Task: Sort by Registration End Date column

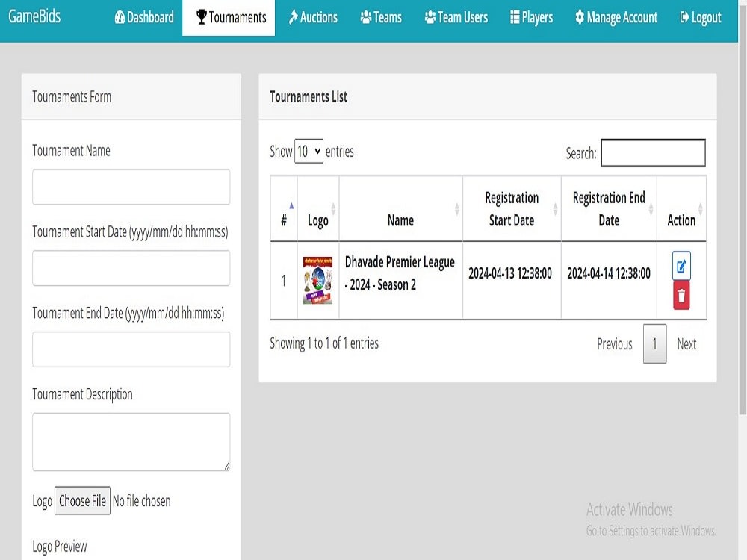Action: [609, 208]
